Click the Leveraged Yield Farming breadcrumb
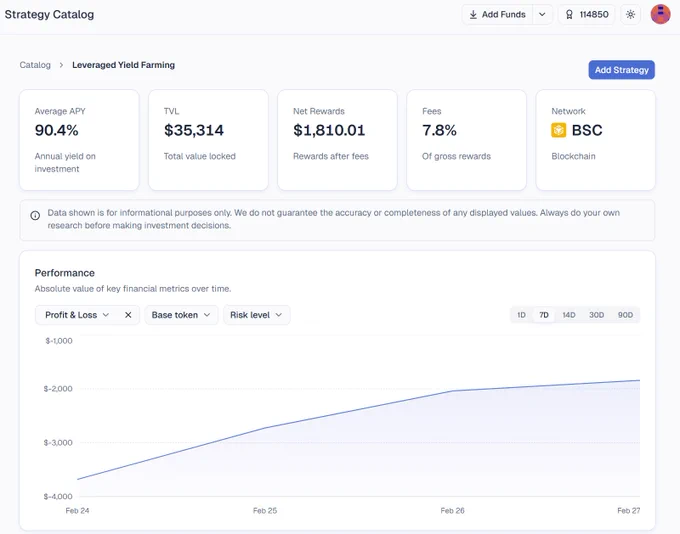The image size is (680, 534). 124,65
